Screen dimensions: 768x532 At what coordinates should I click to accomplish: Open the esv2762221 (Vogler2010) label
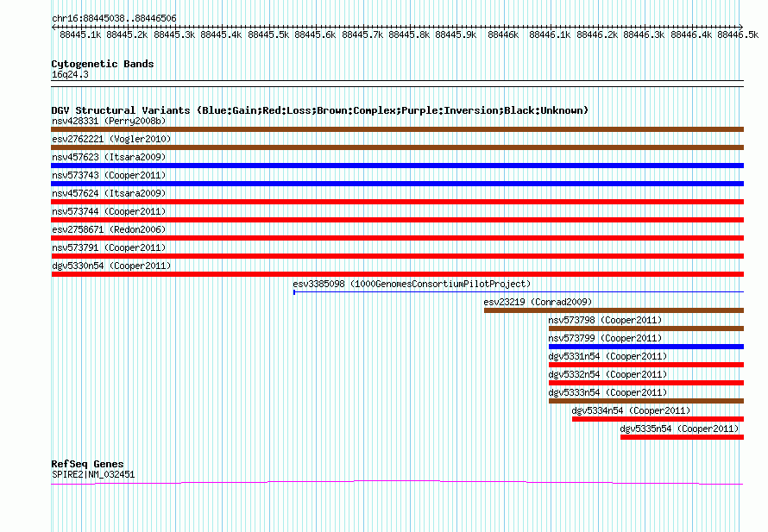[x=111, y=139]
